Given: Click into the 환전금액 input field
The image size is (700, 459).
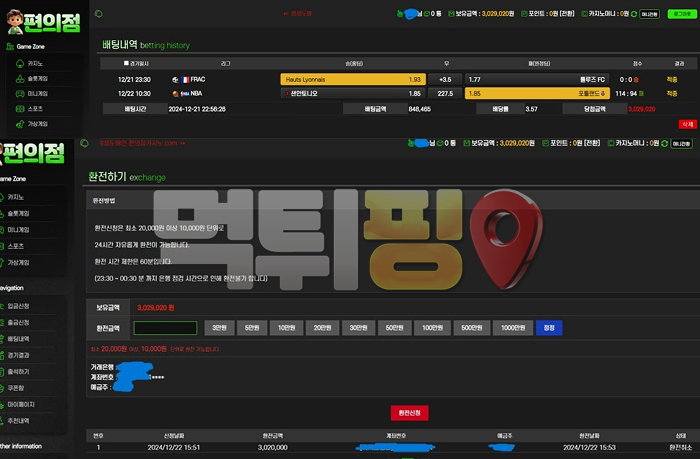Looking at the screenshot, I should pos(166,328).
